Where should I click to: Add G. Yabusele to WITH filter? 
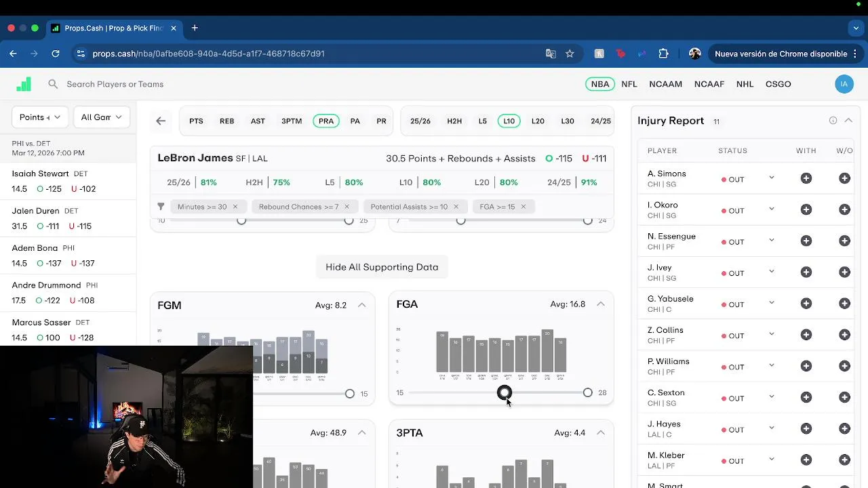tap(806, 304)
